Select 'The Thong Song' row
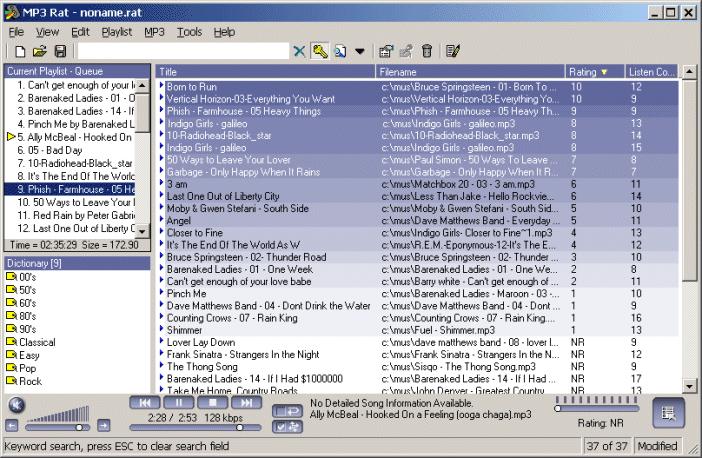 coord(419,367)
